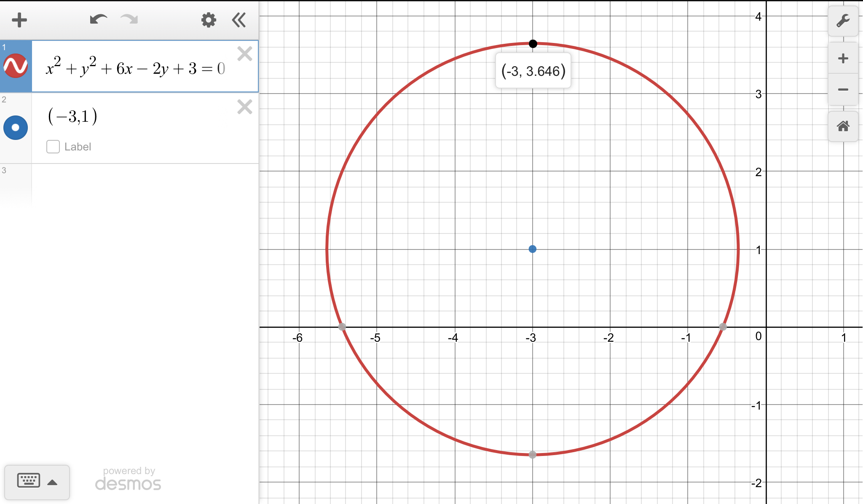Hide the red circle equation curve
The height and width of the screenshot is (504, 863).
tap(16, 66)
